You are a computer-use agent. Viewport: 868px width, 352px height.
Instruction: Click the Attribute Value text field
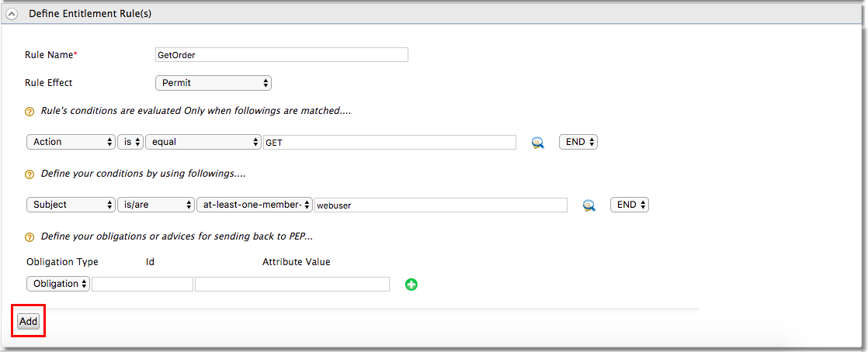292,285
